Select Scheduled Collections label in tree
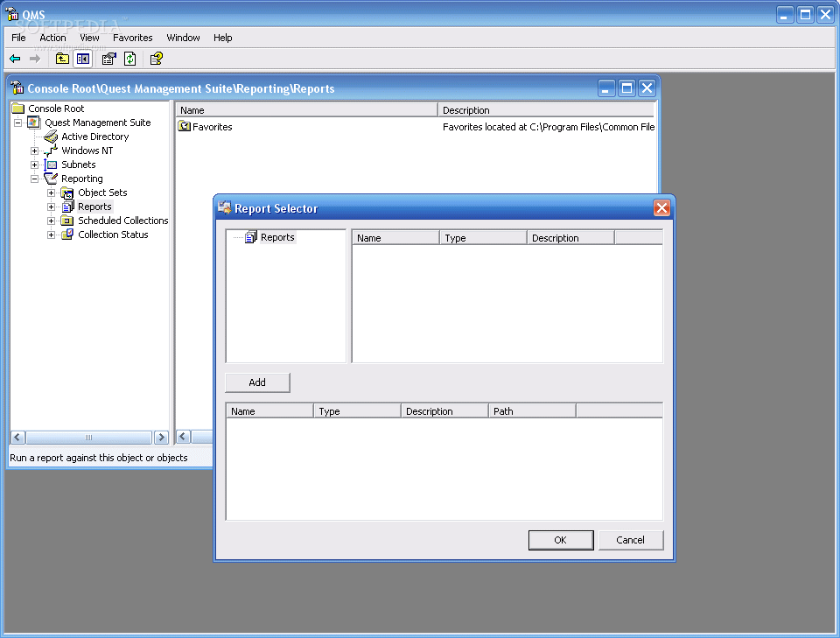 click(x=123, y=221)
